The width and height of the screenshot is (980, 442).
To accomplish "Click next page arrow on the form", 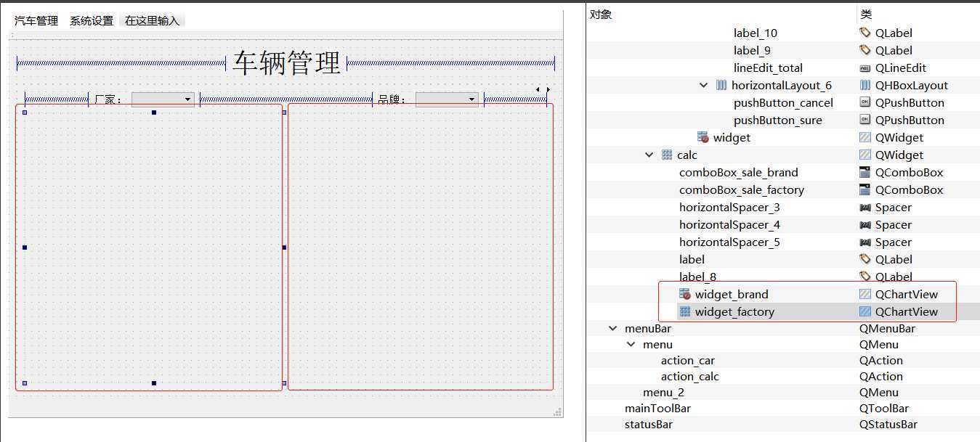I will tap(548, 89).
